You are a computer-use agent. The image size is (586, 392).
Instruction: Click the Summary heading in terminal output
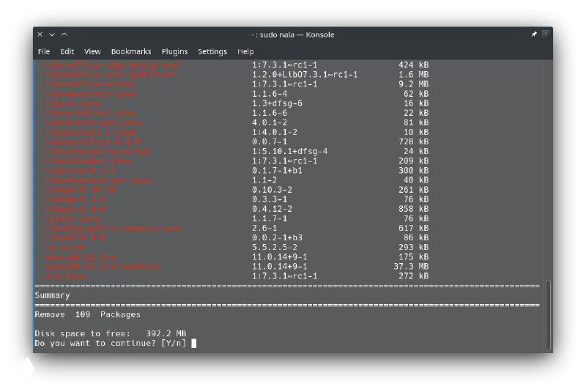[x=53, y=295]
